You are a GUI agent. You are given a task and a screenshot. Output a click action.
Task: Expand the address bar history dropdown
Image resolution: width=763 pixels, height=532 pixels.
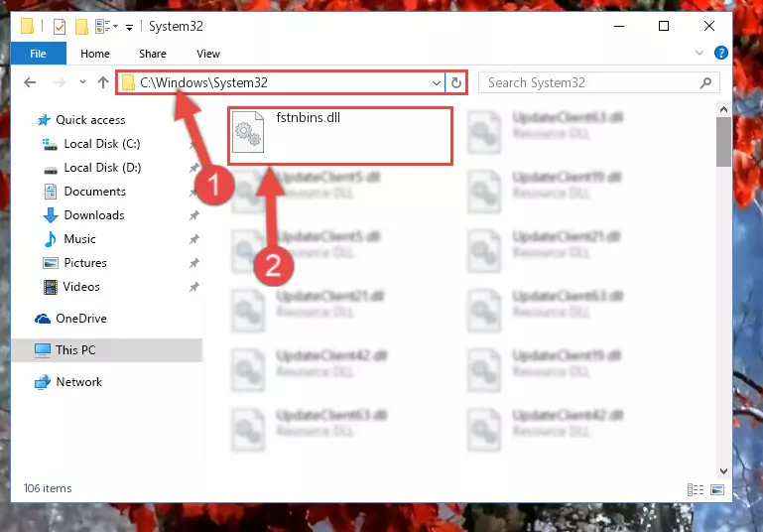coord(437,83)
